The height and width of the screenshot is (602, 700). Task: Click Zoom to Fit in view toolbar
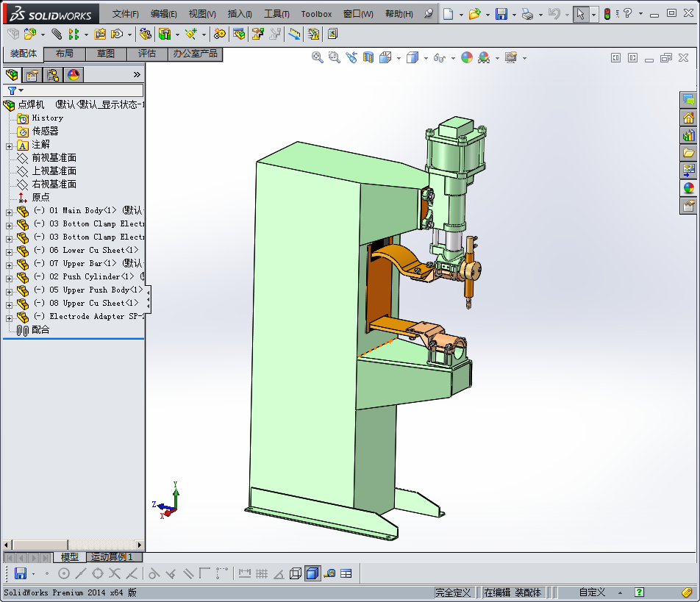(317, 57)
